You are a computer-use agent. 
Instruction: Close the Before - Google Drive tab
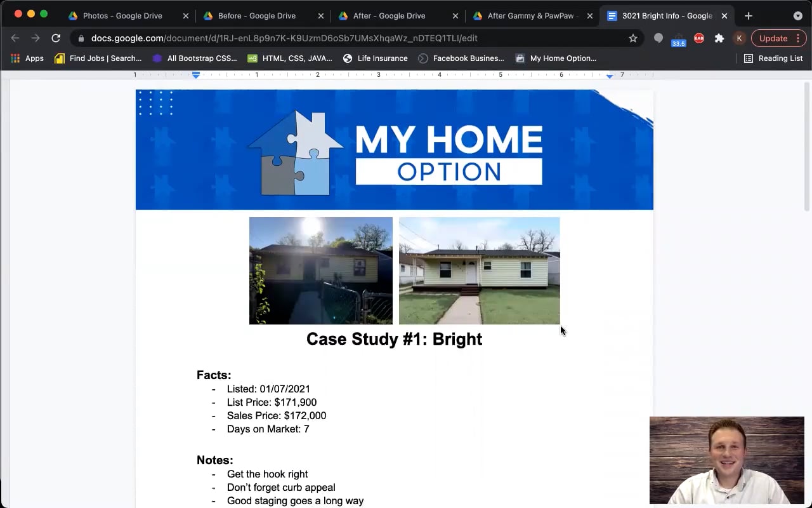(321, 16)
